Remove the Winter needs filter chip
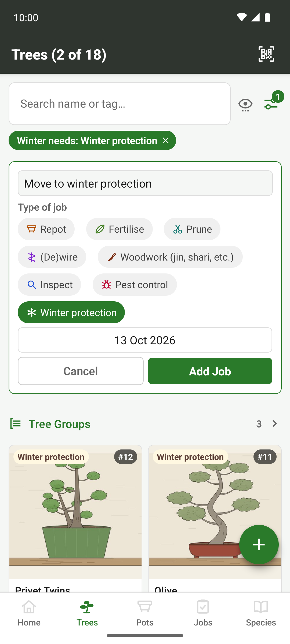The image size is (290, 644). pos(166,140)
